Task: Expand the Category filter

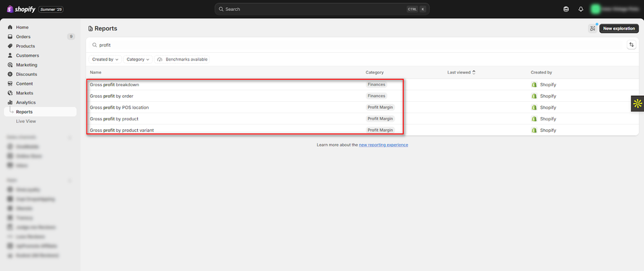Action: pos(138,59)
